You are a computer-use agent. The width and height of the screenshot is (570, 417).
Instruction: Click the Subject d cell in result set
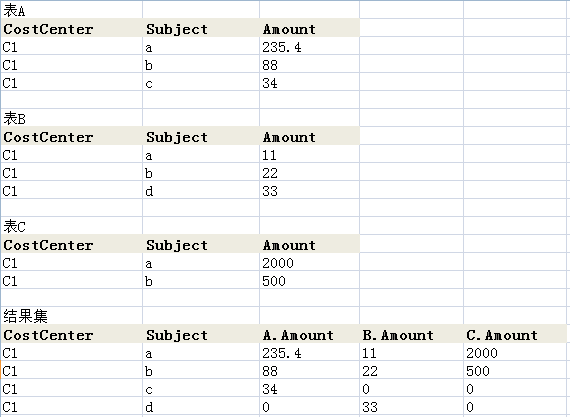point(201,406)
